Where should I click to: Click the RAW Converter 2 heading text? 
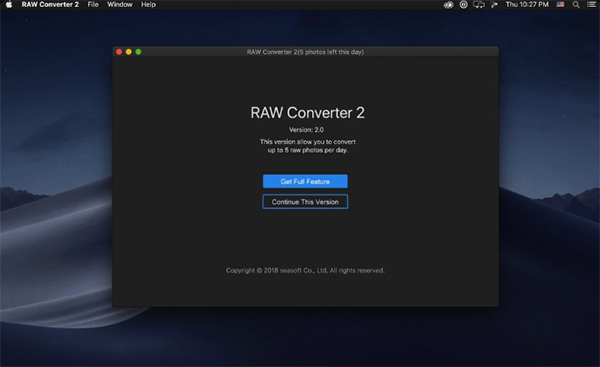point(307,113)
